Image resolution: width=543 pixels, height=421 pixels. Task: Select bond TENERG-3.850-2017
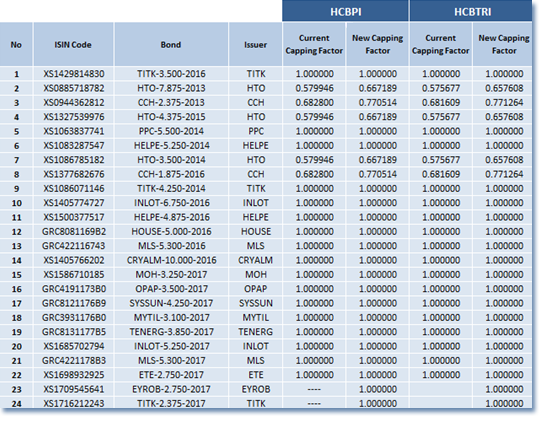tap(171, 332)
